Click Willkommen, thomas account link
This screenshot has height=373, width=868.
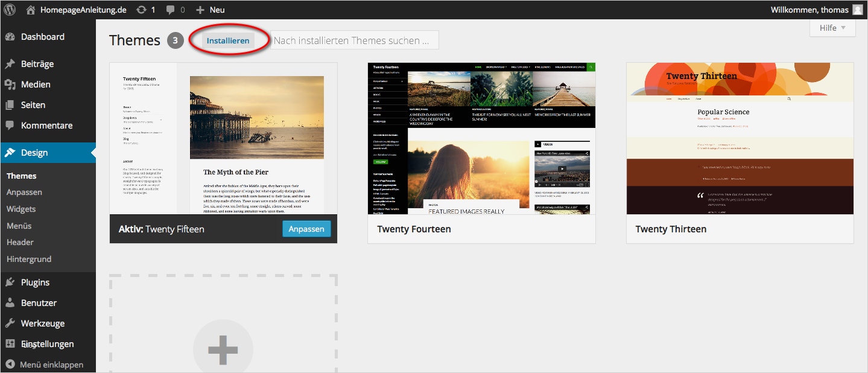click(x=809, y=10)
